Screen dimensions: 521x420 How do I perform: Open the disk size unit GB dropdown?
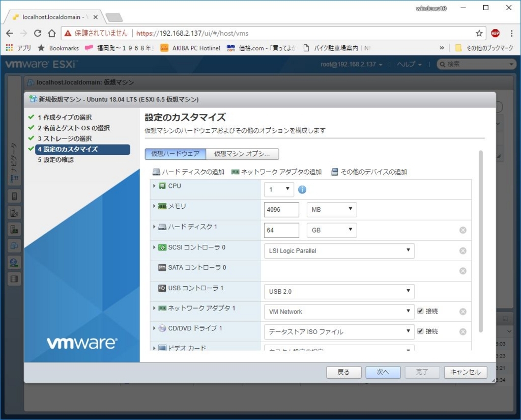pos(332,230)
